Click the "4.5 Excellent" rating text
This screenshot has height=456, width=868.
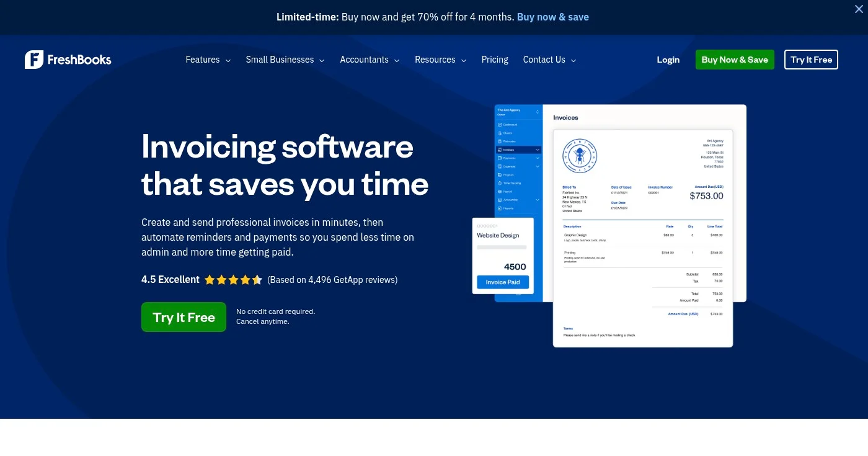tap(170, 279)
